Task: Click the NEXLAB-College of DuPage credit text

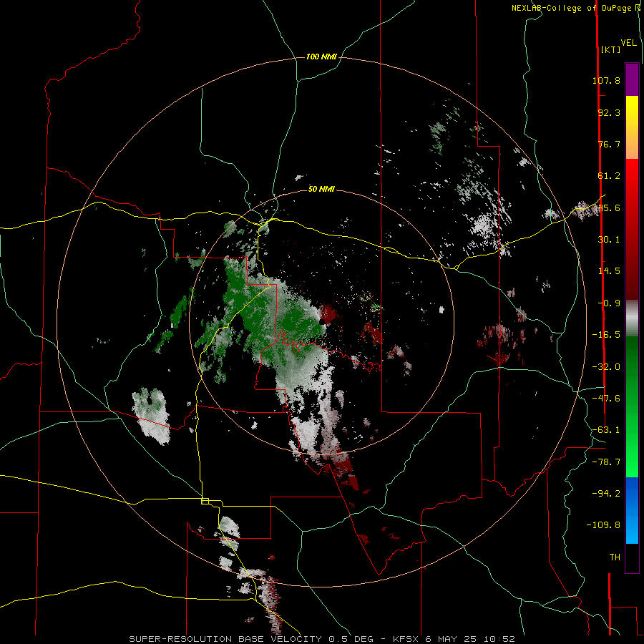Action: [x=572, y=8]
